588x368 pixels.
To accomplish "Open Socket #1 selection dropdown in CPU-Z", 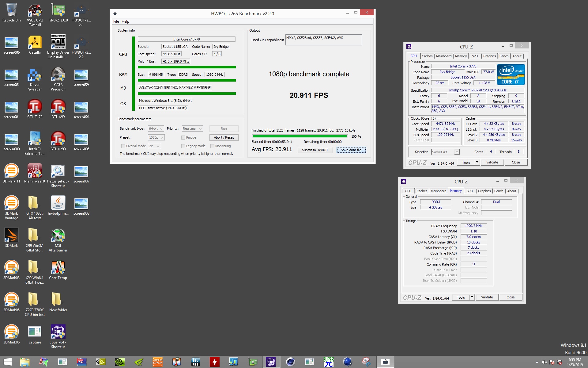I will (x=445, y=152).
